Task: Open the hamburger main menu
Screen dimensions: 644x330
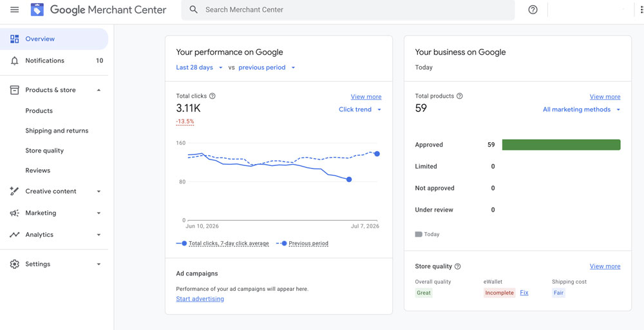Action: 14,10
